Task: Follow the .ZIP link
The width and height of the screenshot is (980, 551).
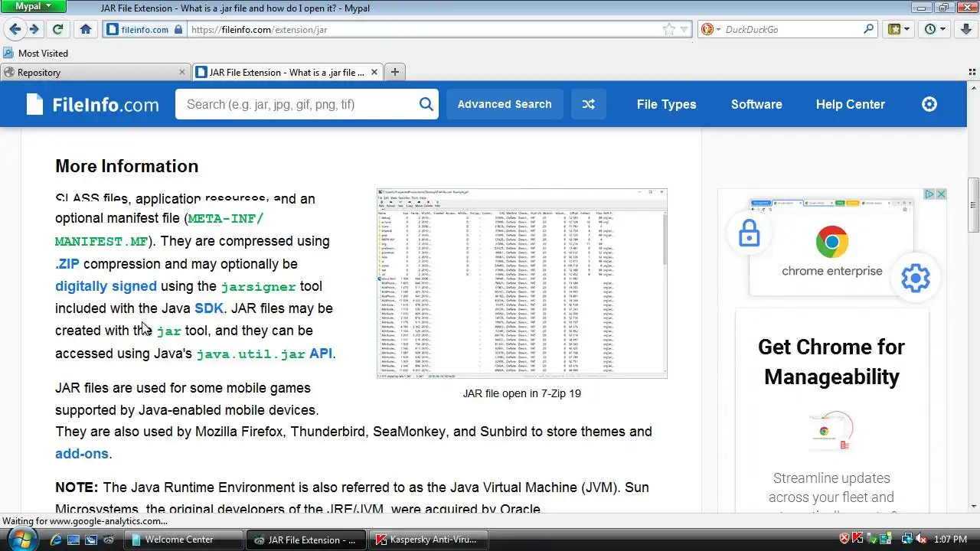Action: [67, 264]
